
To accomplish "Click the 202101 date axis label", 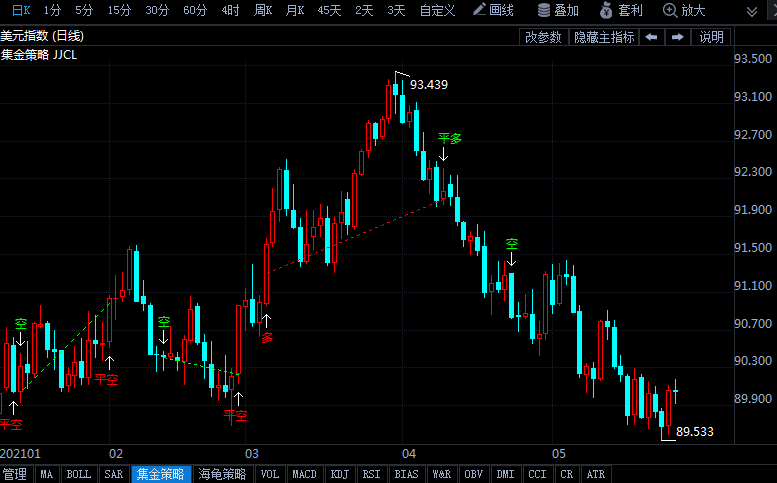I will click(x=20, y=453).
